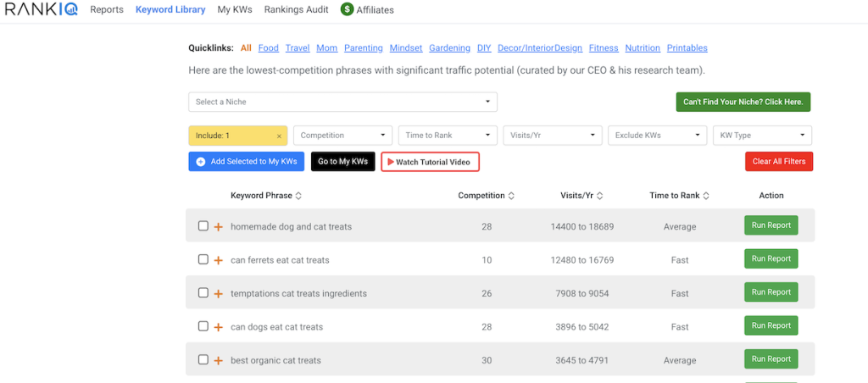Sort by Competition arrows icon
This screenshot has width=868, height=383.
pos(511,196)
